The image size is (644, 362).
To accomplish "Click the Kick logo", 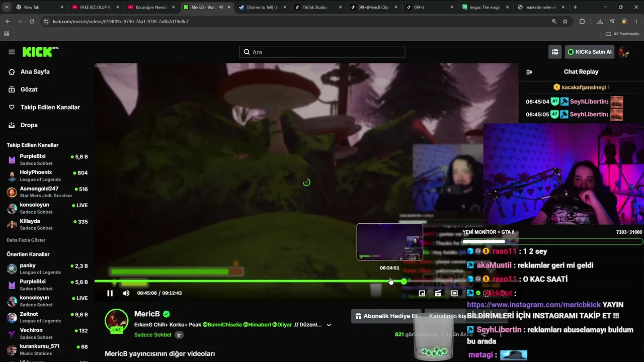I will [40, 52].
